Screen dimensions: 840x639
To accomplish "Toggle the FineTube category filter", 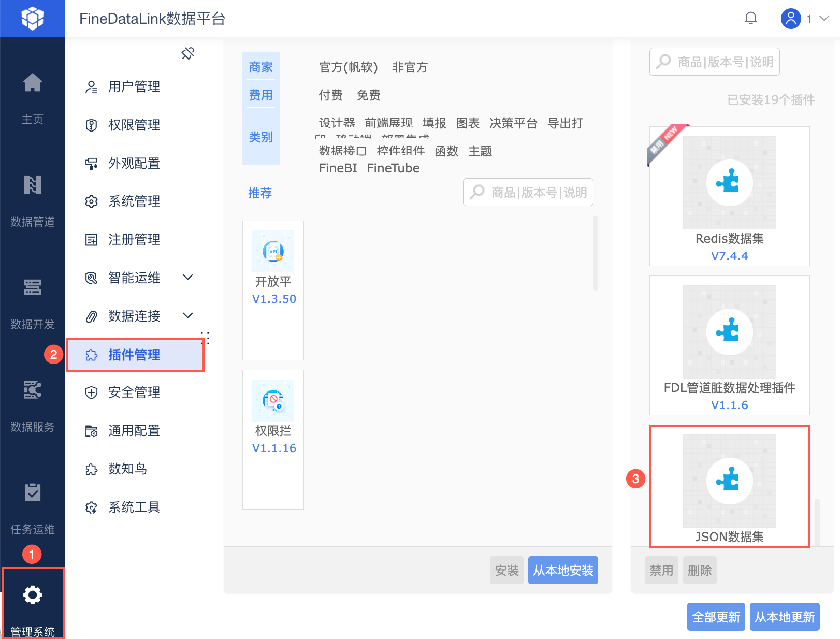I will [393, 168].
